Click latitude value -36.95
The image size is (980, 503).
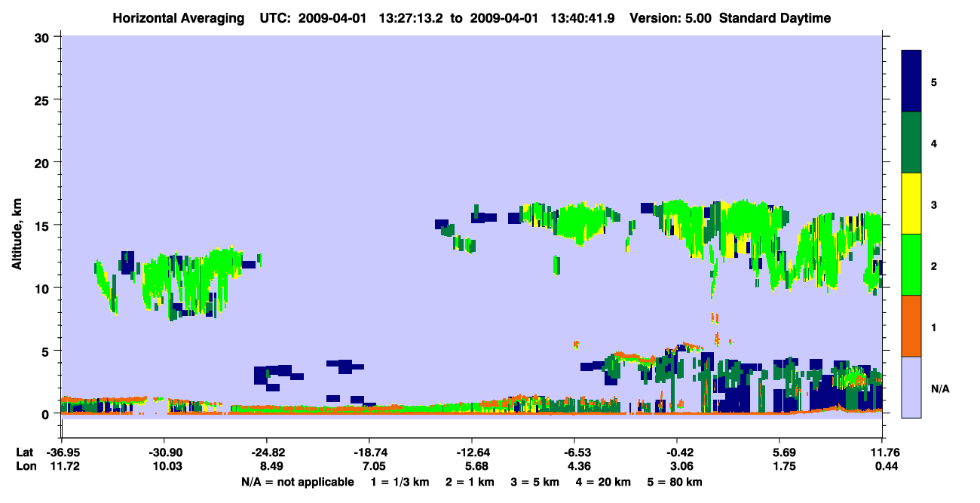point(61,452)
